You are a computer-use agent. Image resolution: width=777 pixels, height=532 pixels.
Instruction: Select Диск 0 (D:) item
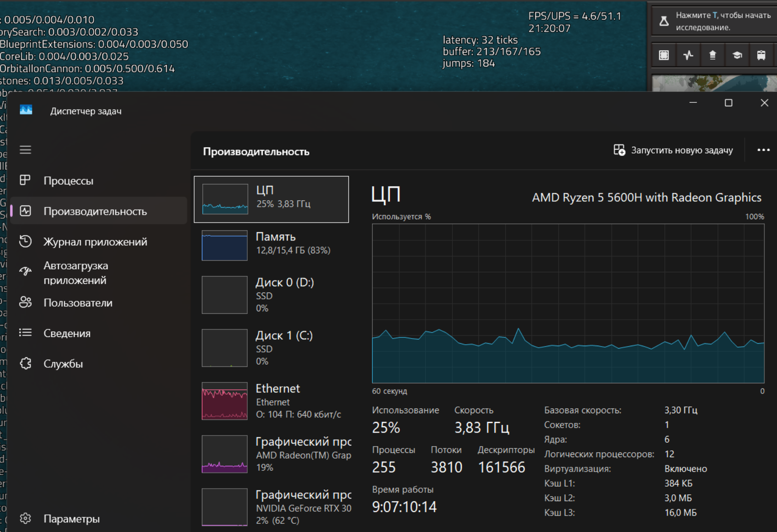pyautogui.click(x=271, y=295)
